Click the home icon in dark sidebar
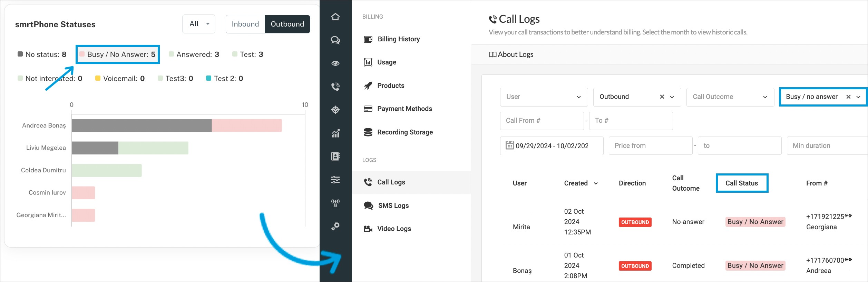868x282 pixels. coord(335,17)
